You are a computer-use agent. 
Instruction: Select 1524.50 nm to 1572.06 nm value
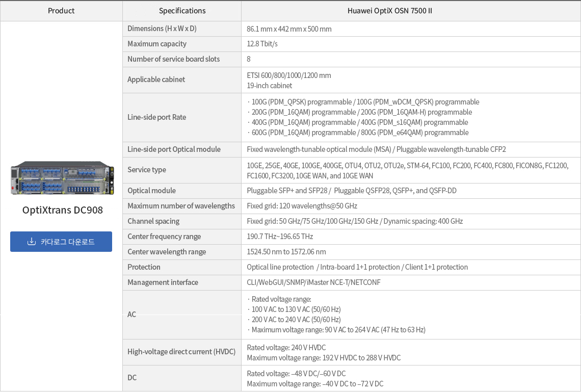286,252
